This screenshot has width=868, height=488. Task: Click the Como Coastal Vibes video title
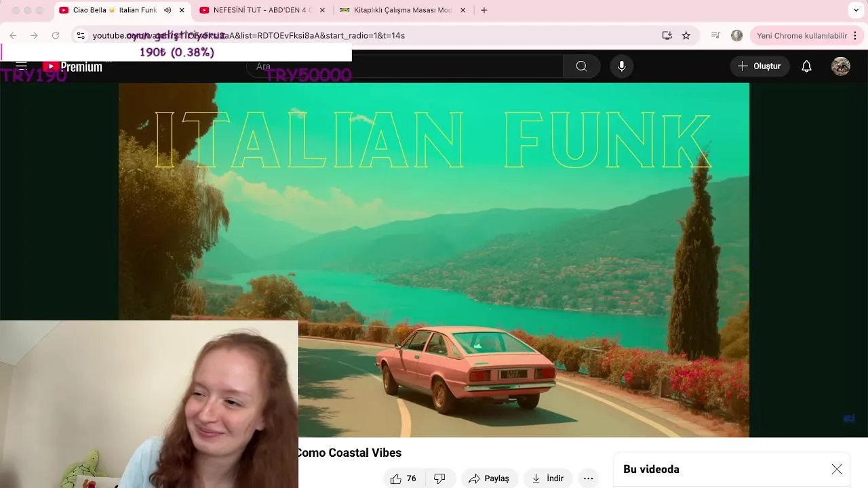click(350, 453)
